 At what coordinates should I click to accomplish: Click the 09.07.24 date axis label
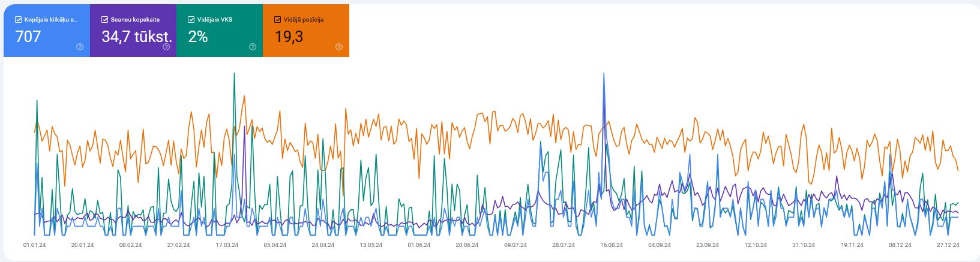(515, 245)
